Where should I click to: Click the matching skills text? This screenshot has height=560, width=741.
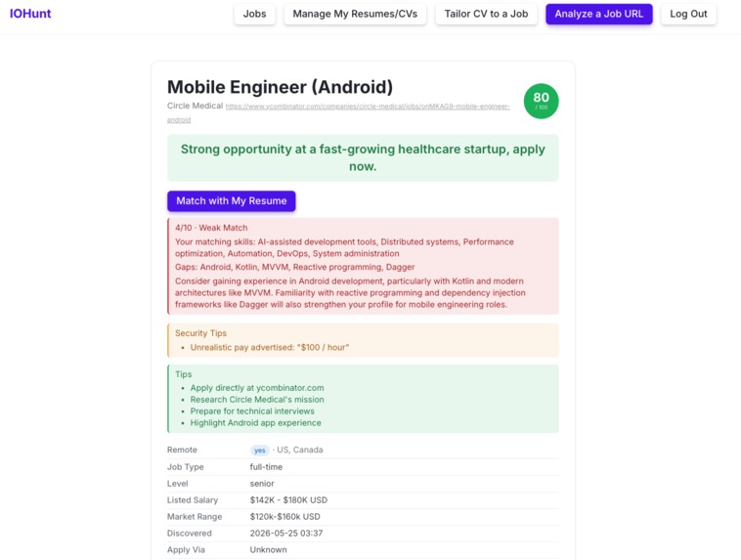click(x=344, y=247)
